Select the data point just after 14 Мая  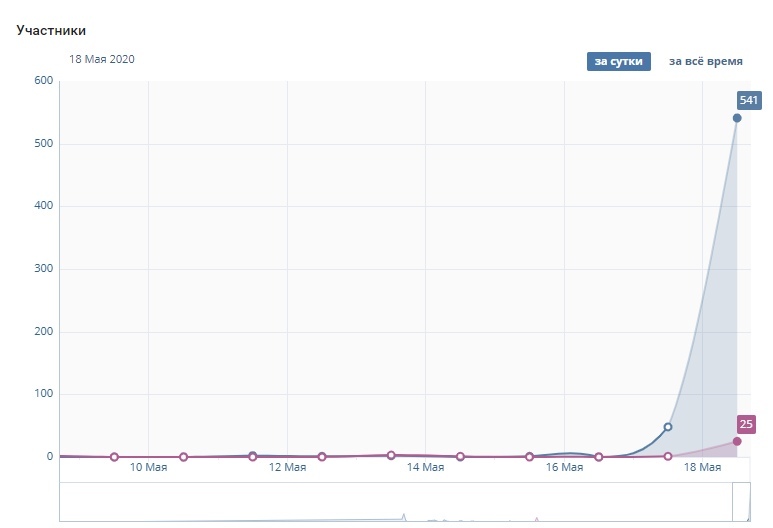point(460,457)
